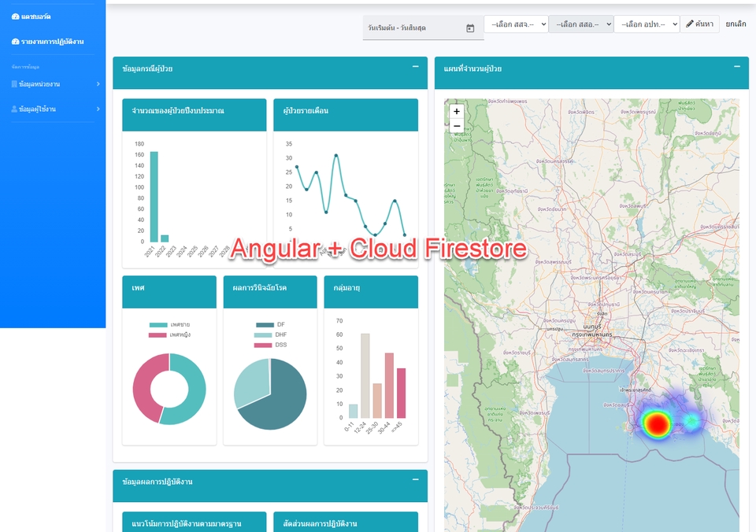
Task: Open the calendar date picker icon
Action: 470,28
